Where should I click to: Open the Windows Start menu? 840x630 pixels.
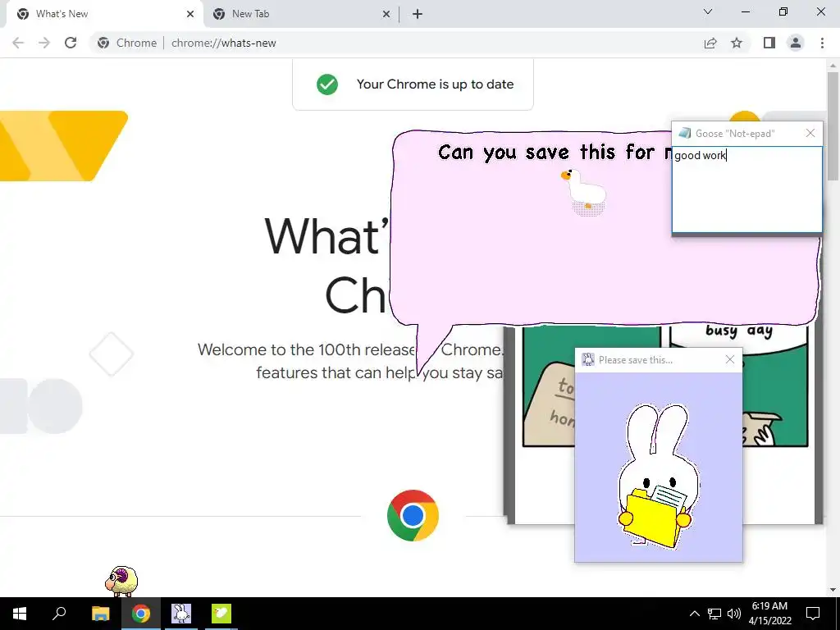point(20,614)
